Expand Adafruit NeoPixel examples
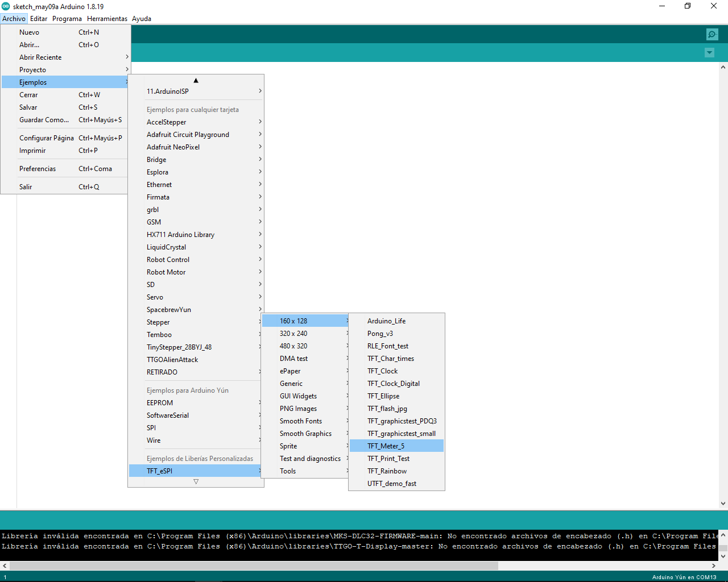The image size is (728, 582). (196, 147)
